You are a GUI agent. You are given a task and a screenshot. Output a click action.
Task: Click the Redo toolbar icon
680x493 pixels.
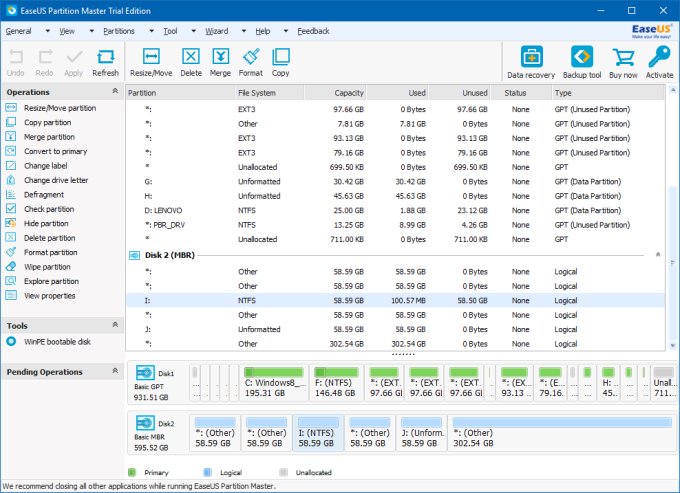point(45,63)
